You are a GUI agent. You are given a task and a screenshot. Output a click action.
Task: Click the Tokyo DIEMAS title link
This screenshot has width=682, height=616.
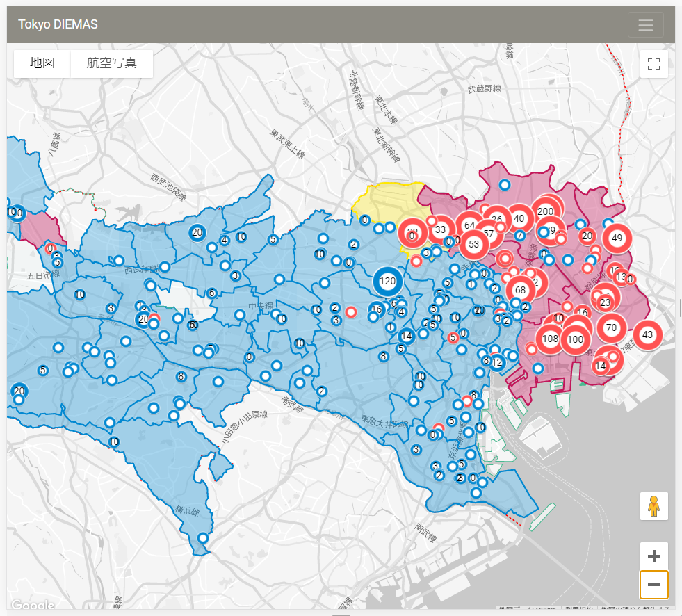pyautogui.click(x=58, y=24)
